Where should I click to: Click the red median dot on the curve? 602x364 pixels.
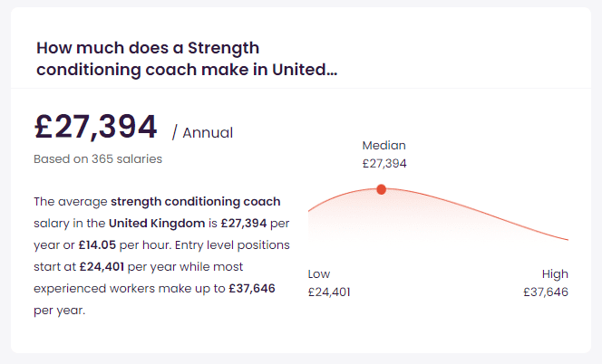pos(381,189)
